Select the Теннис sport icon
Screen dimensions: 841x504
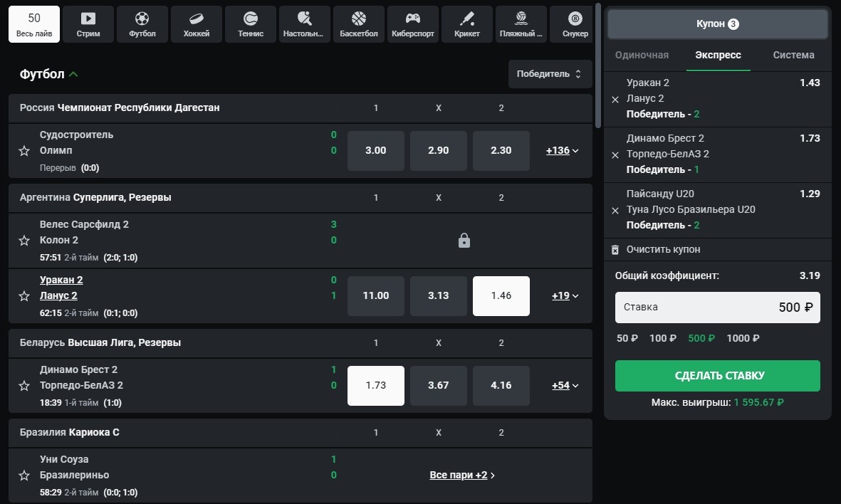click(251, 24)
